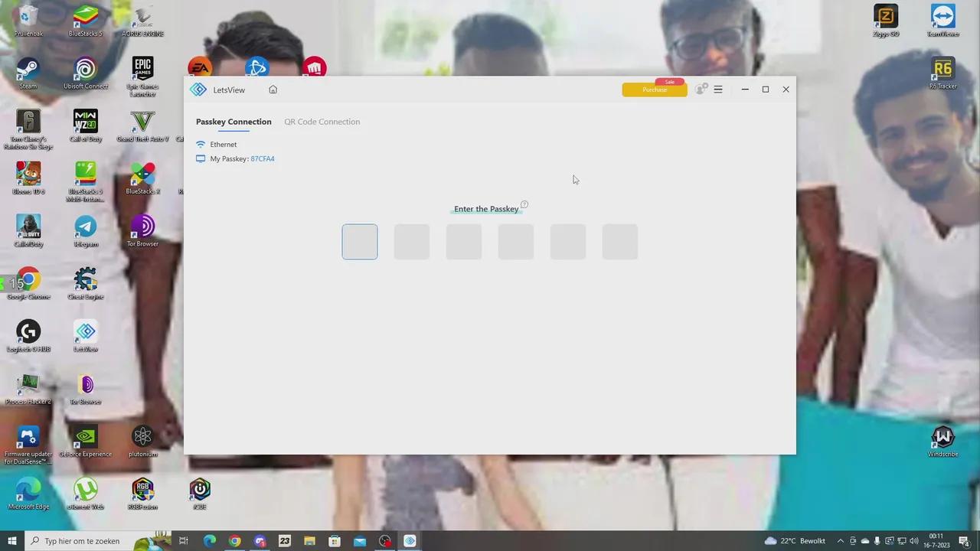
Task: Select the RGBFusion desktop icon
Action: [x=142, y=494]
